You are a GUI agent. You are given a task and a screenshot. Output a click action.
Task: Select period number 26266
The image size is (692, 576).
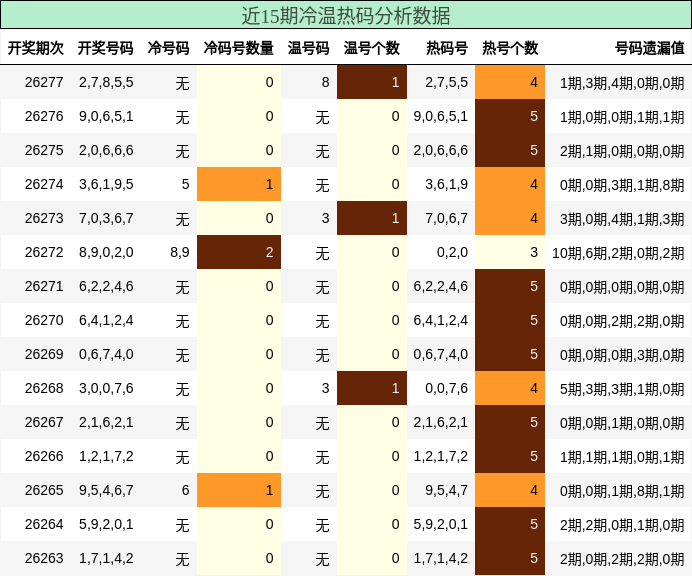(44, 456)
